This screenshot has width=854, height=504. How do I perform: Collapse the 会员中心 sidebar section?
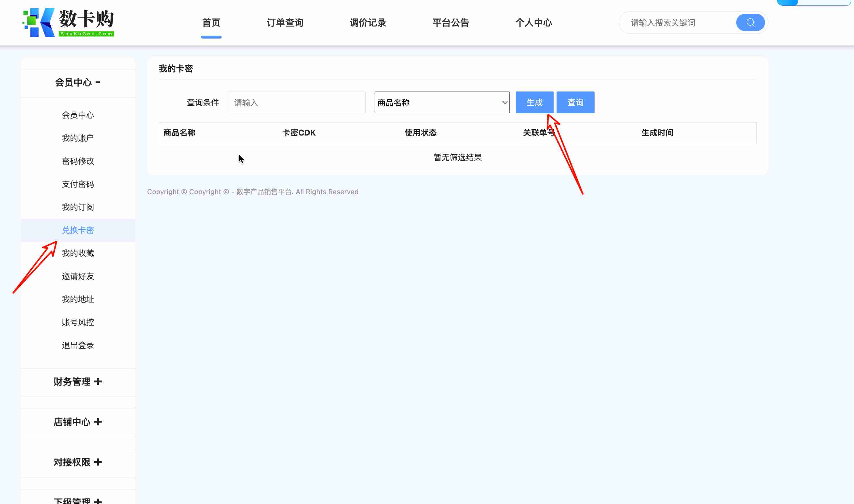pos(78,83)
